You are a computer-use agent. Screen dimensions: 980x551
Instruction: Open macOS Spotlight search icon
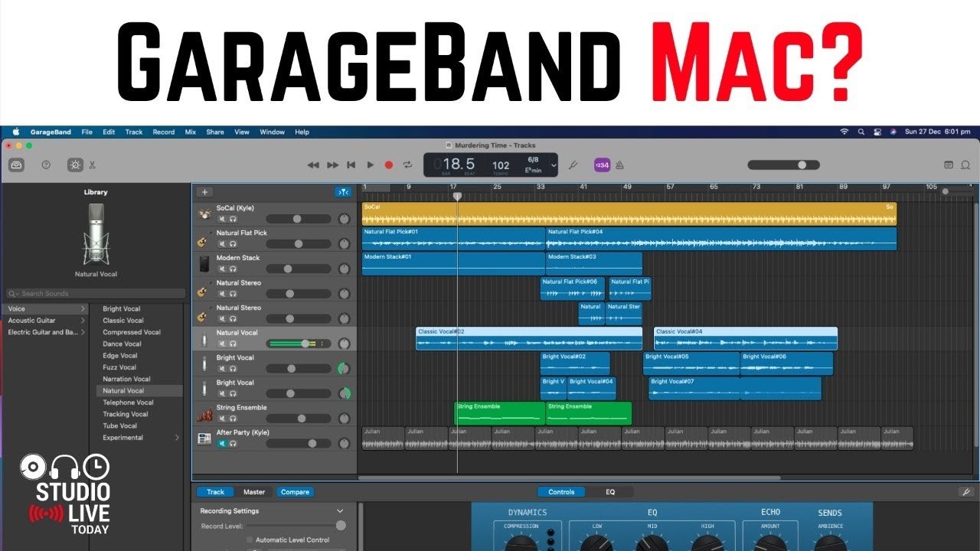point(861,132)
